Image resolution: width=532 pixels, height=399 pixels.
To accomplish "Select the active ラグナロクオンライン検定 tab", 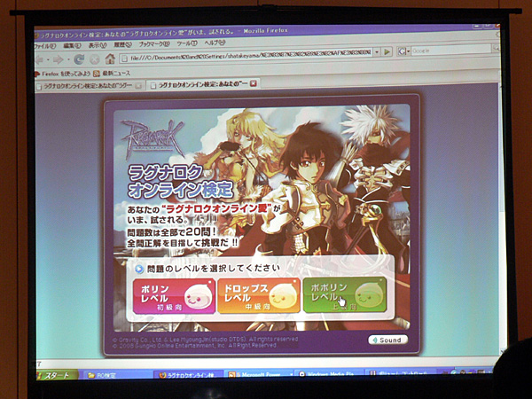I will (x=203, y=84).
